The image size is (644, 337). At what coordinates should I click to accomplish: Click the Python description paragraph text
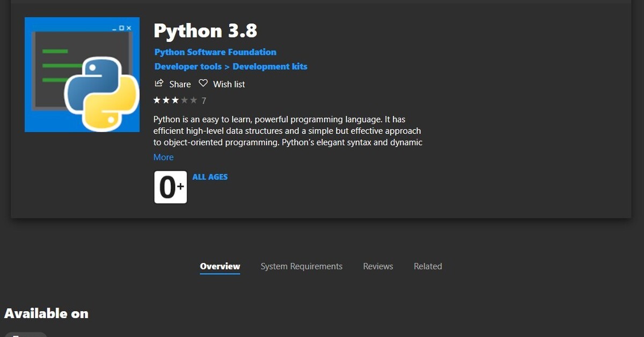pyautogui.click(x=287, y=130)
